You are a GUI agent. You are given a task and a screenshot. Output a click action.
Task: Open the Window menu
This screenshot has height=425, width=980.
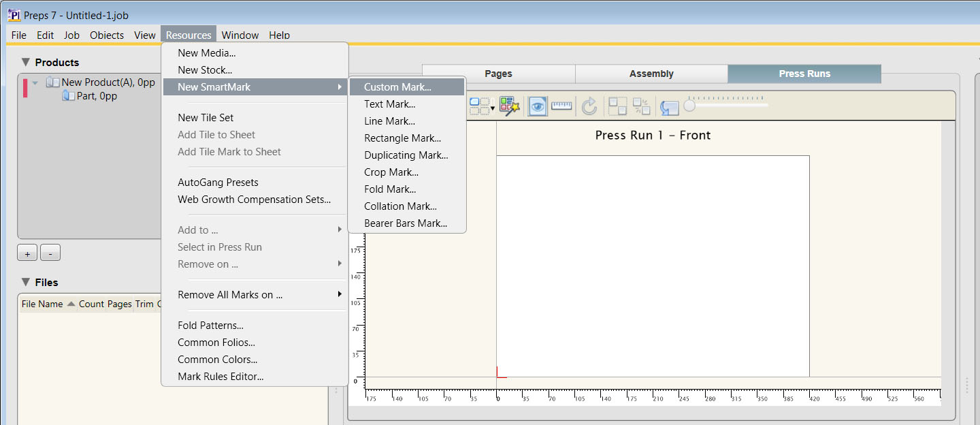(x=240, y=35)
